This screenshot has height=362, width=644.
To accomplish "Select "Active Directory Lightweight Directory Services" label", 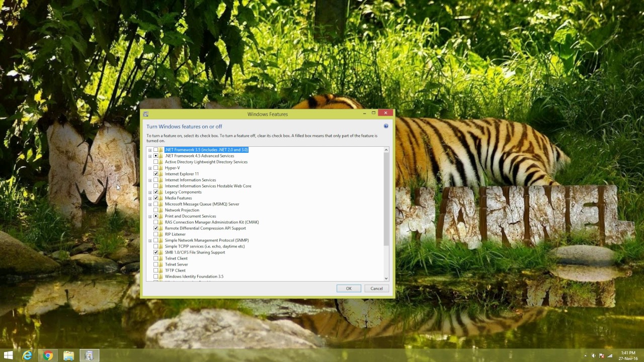I will tap(206, 162).
